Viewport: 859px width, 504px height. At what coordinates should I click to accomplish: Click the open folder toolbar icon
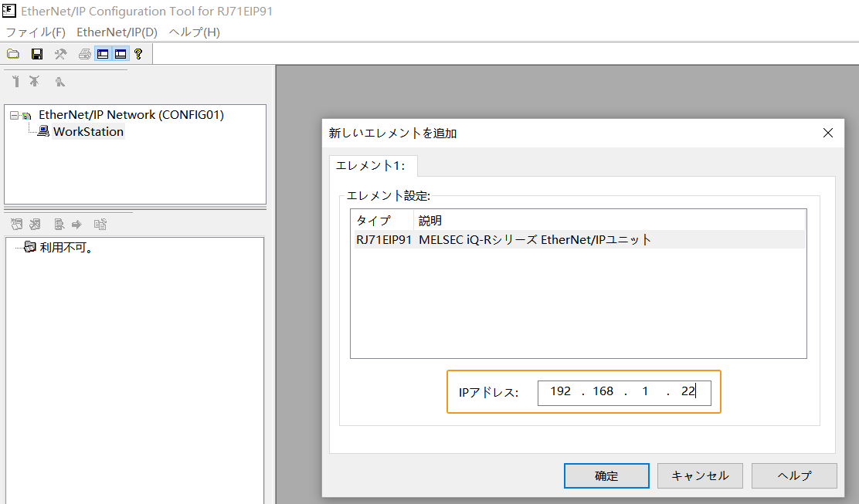click(13, 53)
